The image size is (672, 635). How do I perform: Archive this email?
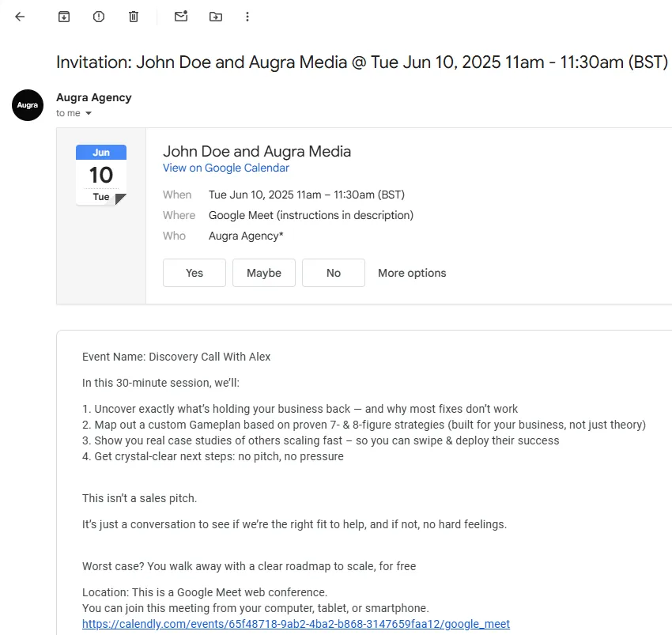[64, 17]
